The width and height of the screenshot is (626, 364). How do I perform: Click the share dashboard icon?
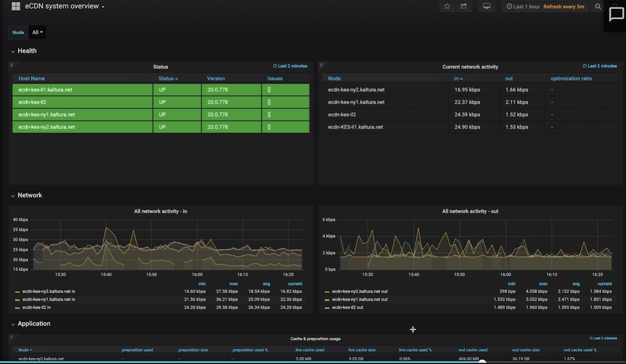point(464,7)
